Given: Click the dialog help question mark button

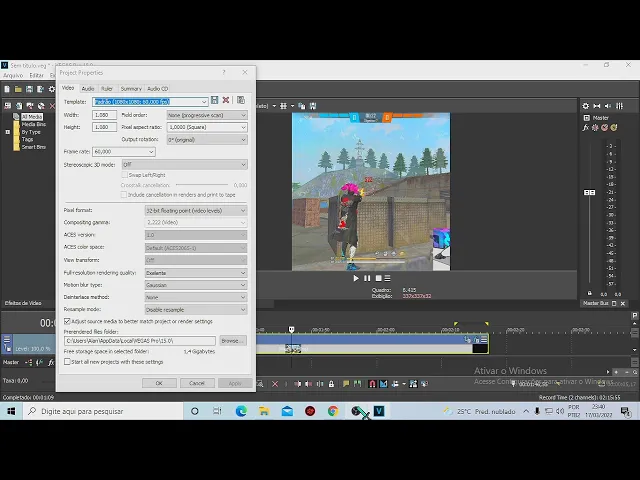Looking at the screenshot, I should click(224, 72).
